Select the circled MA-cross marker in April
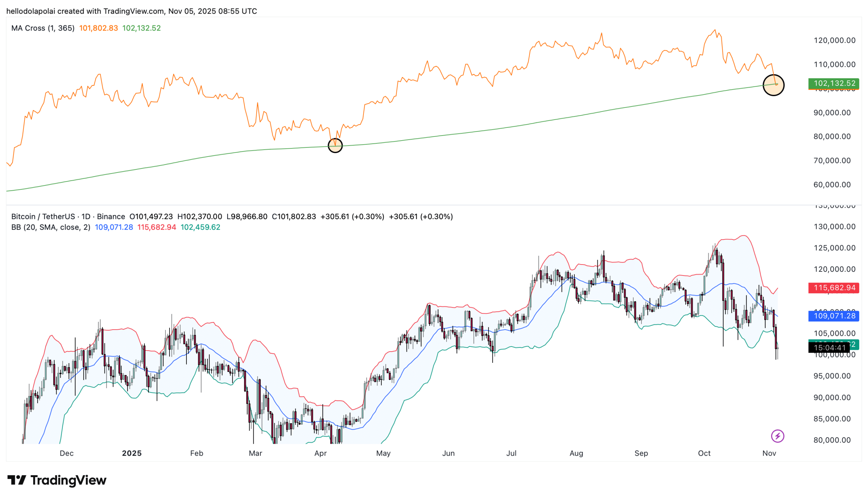This screenshot has height=499, width=868. pyautogui.click(x=335, y=145)
